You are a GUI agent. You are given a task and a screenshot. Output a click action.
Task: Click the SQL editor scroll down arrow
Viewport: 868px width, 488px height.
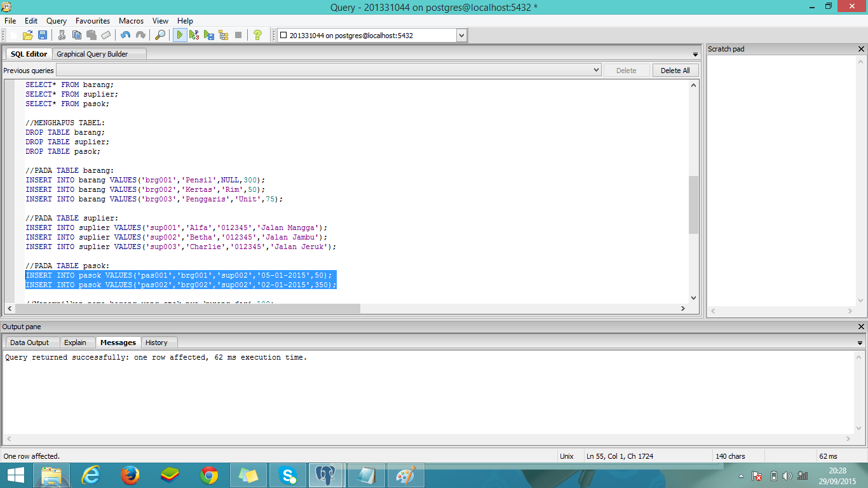click(x=693, y=297)
